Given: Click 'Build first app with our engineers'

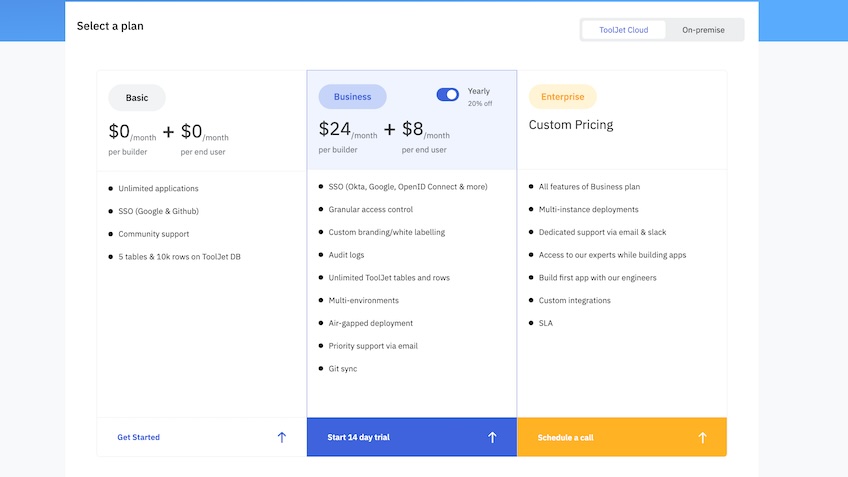Looking at the screenshot, I should pos(598,277).
